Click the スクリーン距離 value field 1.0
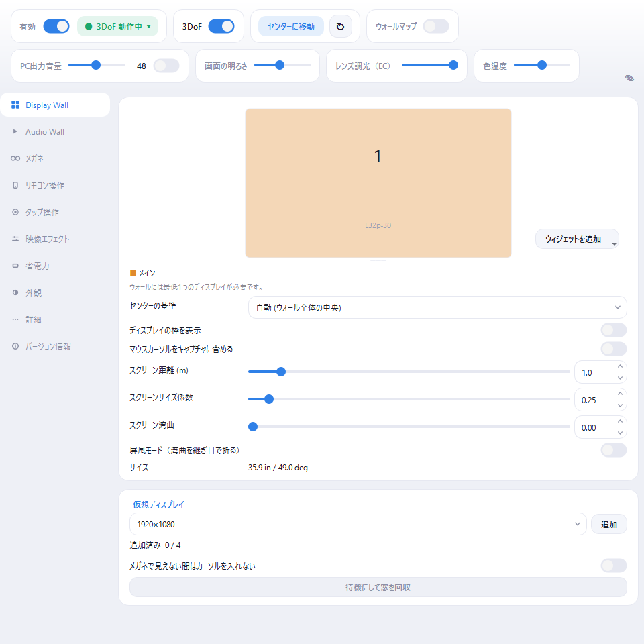The image size is (644, 644). coord(594,372)
